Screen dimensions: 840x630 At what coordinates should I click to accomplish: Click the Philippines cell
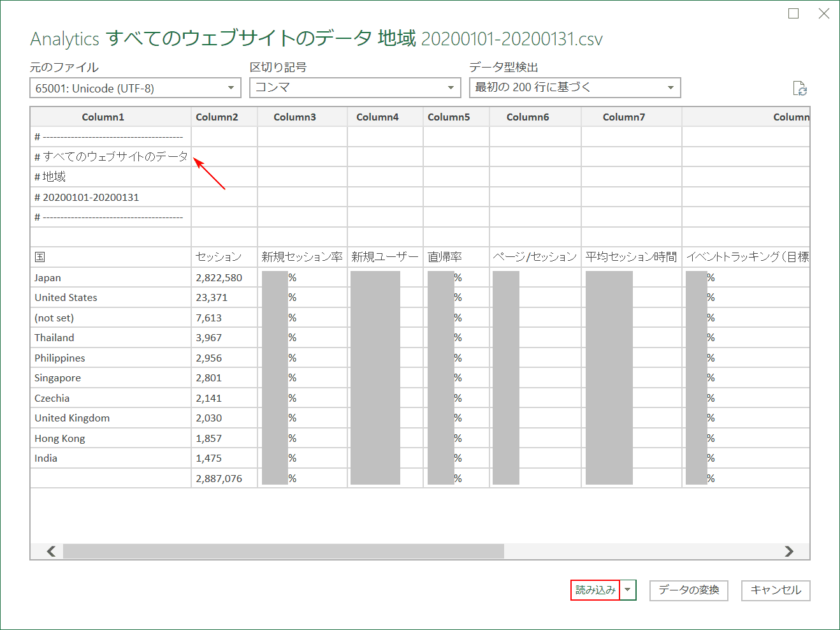tap(111, 358)
